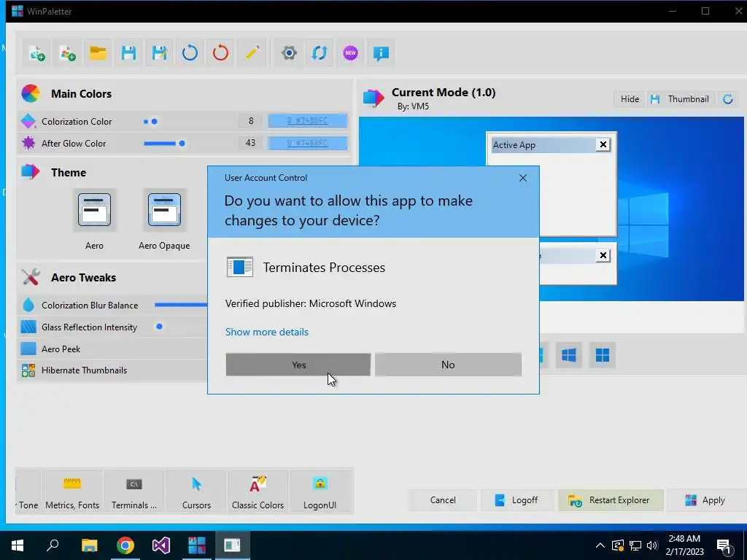Click the Thumbnail save button
Screen dimensions: 747x560
click(x=681, y=99)
